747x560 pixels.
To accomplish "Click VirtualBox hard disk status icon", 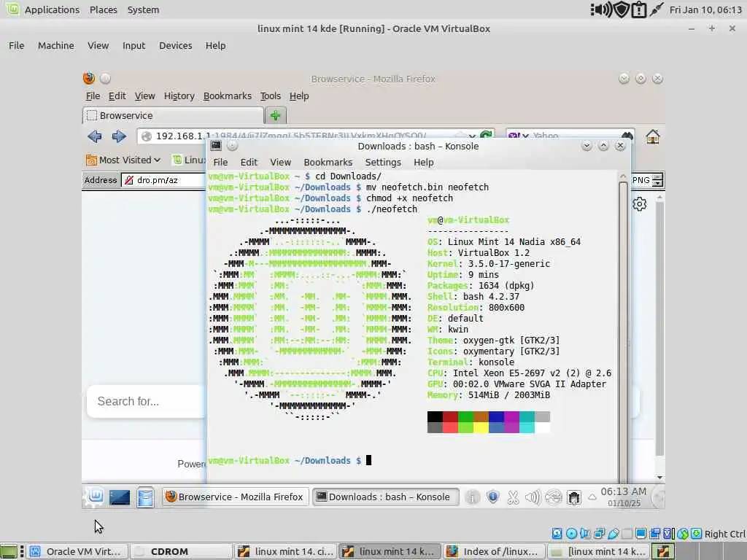I will tap(557, 534).
